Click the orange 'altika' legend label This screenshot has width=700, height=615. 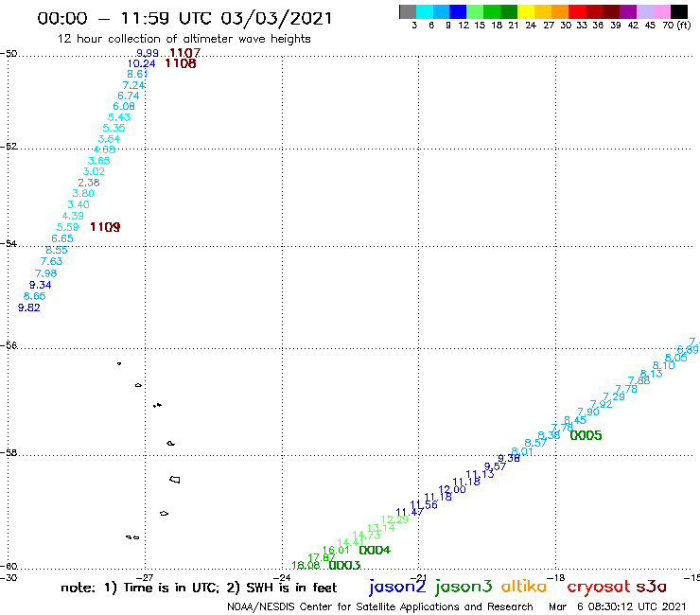(524, 586)
